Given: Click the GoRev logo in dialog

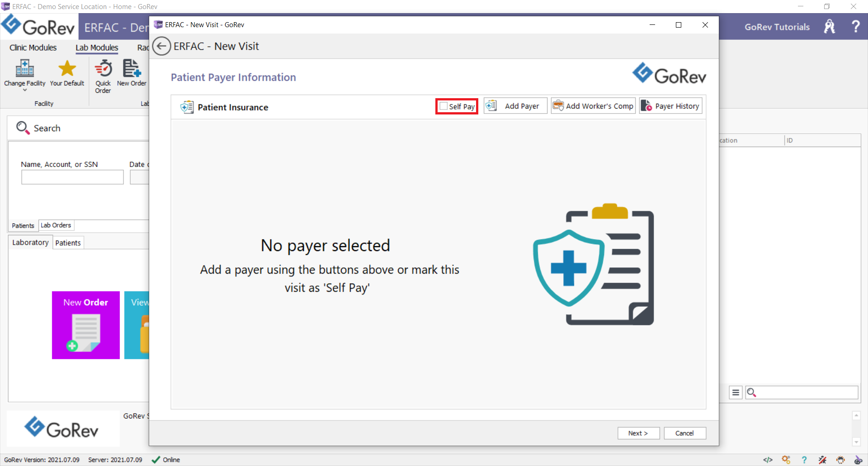Looking at the screenshot, I should click(669, 74).
